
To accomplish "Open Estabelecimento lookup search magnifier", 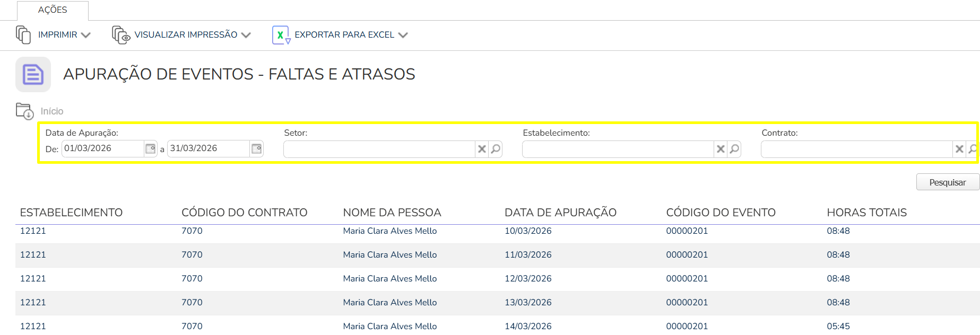I will (734, 149).
